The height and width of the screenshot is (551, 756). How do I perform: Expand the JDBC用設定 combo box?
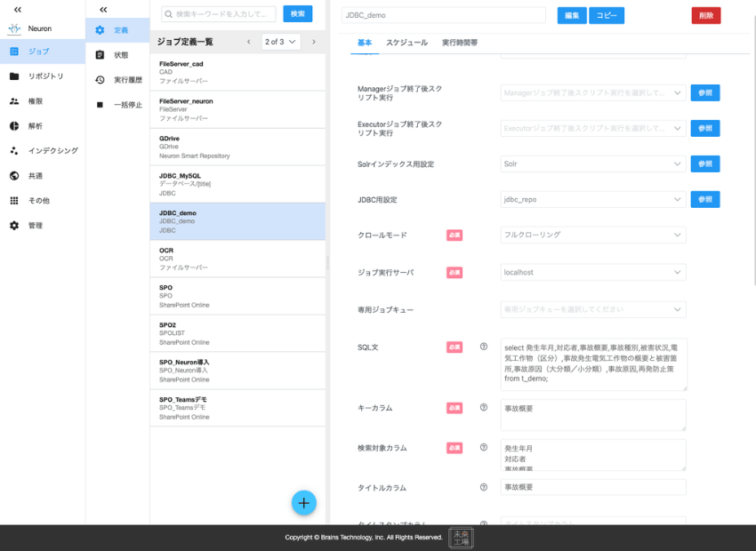(592, 199)
